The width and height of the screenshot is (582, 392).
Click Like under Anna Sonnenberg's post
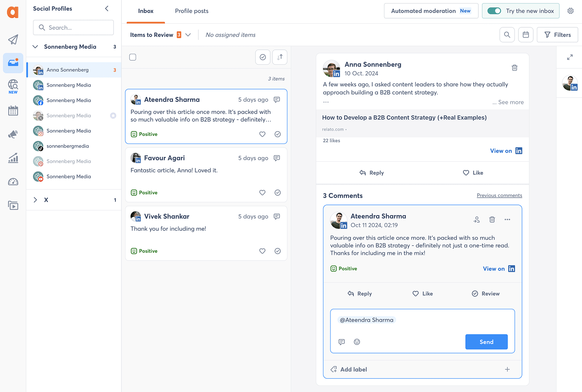coord(473,173)
